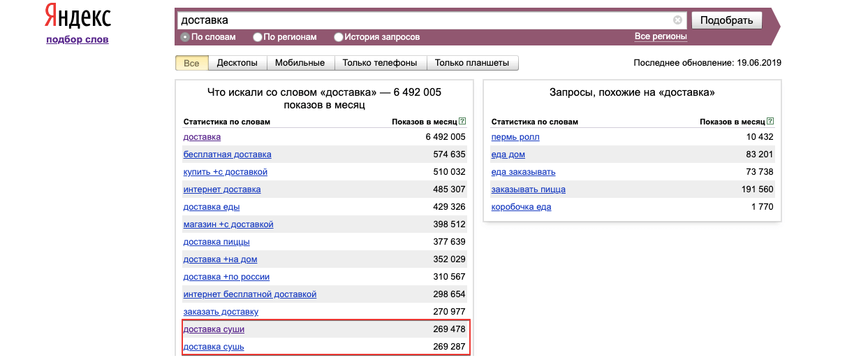Open the пермь ролл query link
Screen dimensions: 868x358
click(515, 137)
